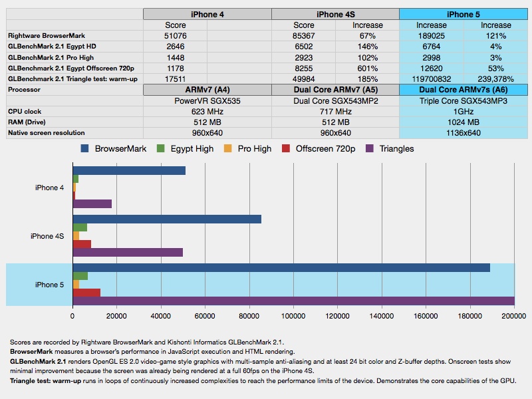Select the iPhone 4S chart row label

[47, 236]
